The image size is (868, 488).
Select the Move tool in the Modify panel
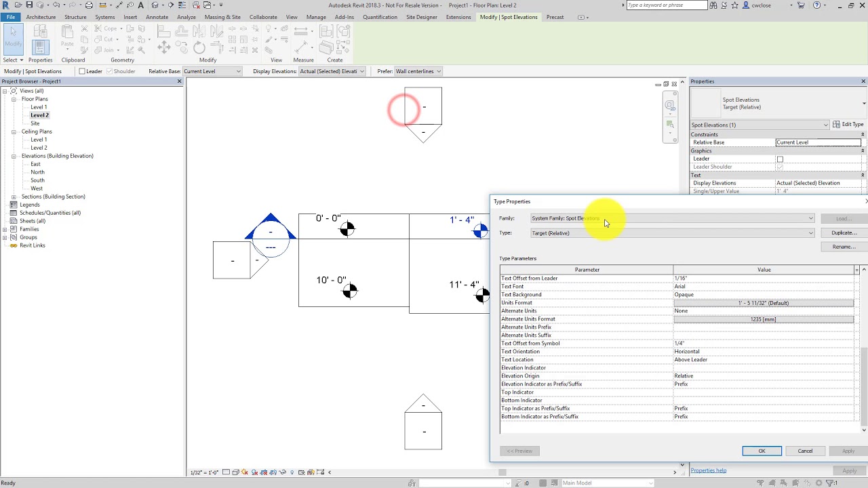click(164, 47)
